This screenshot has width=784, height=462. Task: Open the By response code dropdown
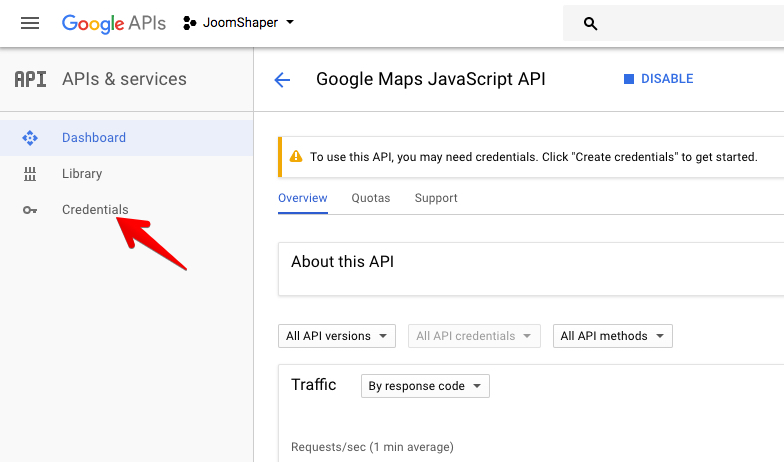click(425, 386)
